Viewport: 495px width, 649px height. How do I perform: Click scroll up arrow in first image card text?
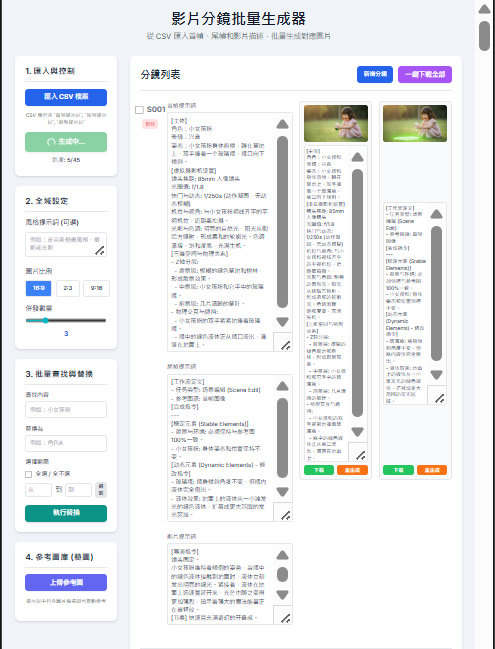tap(358, 157)
